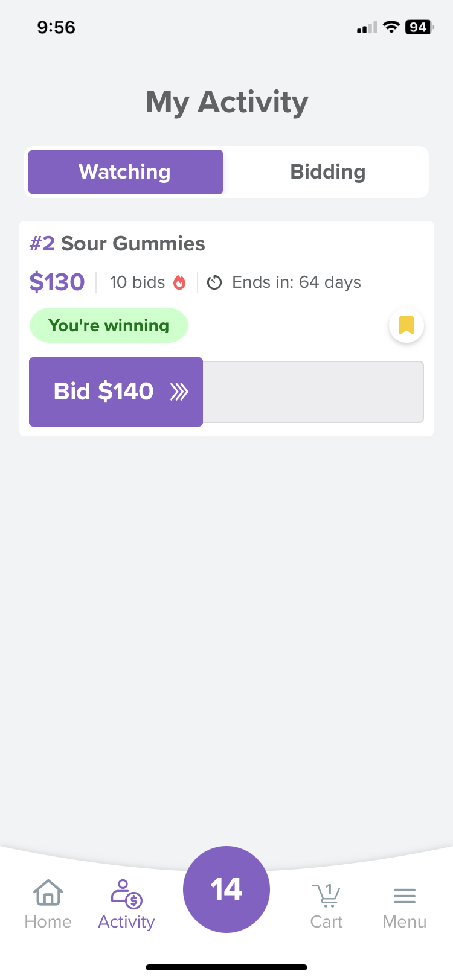The image size is (453, 980).
Task: Open the Activity tab icon
Action: click(126, 894)
